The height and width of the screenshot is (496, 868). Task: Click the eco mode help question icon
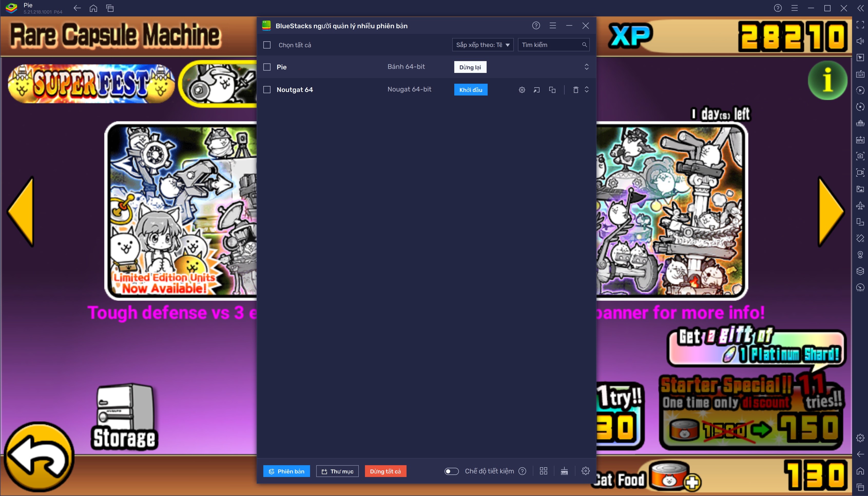522,471
